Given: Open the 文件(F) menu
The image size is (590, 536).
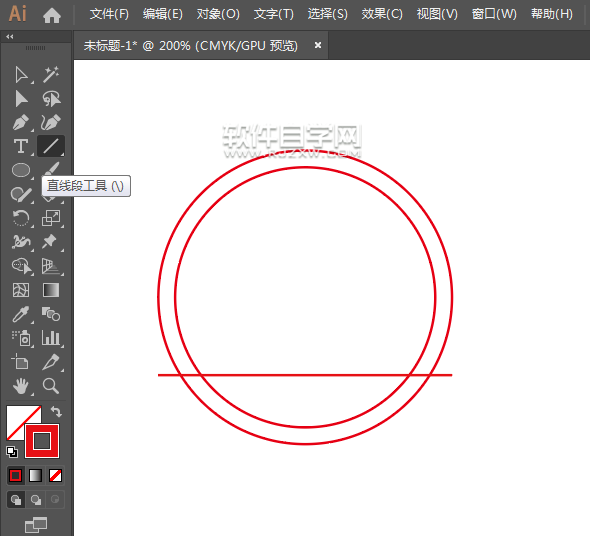Looking at the screenshot, I should 109,14.
